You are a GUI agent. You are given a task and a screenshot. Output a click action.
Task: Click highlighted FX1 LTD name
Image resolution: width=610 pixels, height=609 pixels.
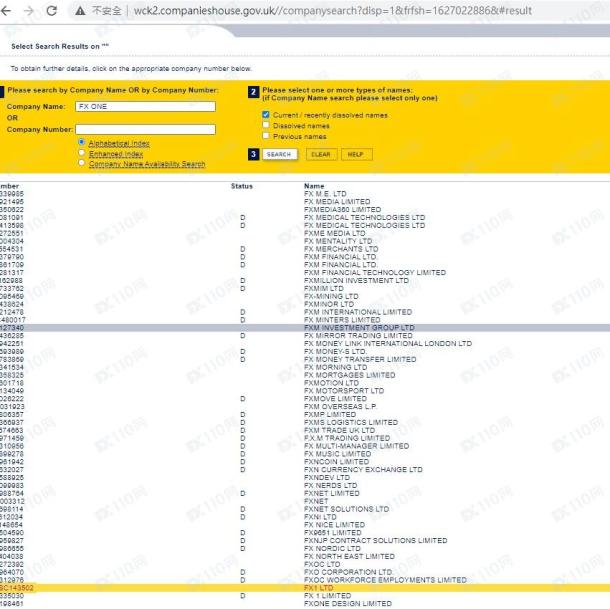click(319, 588)
